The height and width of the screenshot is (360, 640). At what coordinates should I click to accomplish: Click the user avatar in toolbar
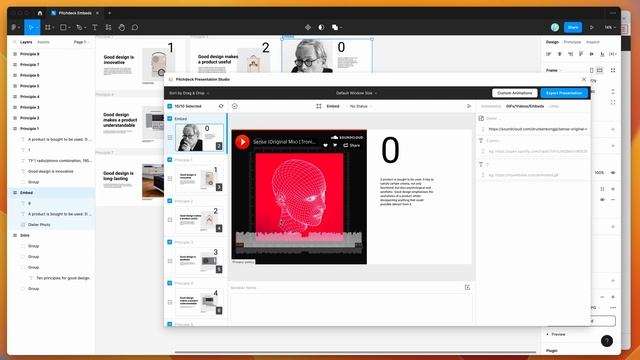pyautogui.click(x=555, y=27)
